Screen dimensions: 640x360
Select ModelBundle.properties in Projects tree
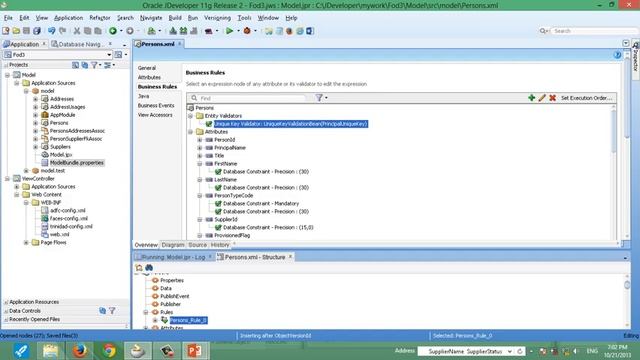click(76, 163)
